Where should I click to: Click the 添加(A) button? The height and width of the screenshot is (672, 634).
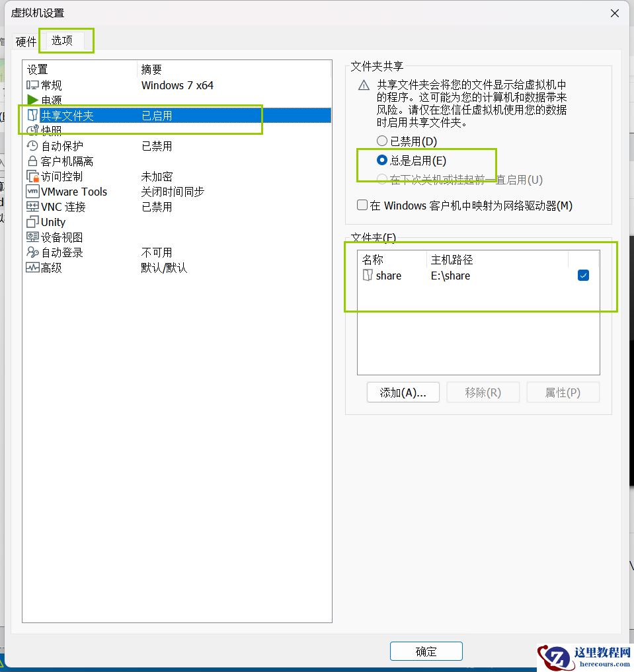click(x=403, y=392)
